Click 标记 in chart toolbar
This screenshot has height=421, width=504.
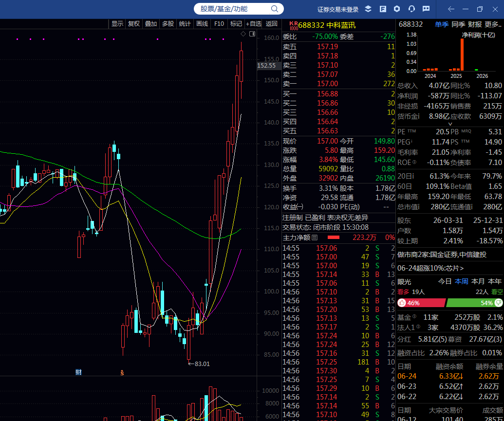tap(236, 24)
